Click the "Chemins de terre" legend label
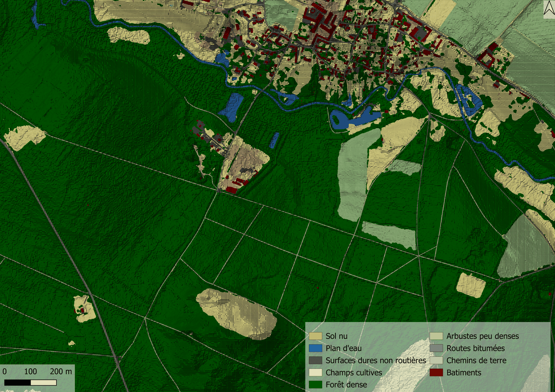This screenshot has width=555, height=392. tap(476, 360)
